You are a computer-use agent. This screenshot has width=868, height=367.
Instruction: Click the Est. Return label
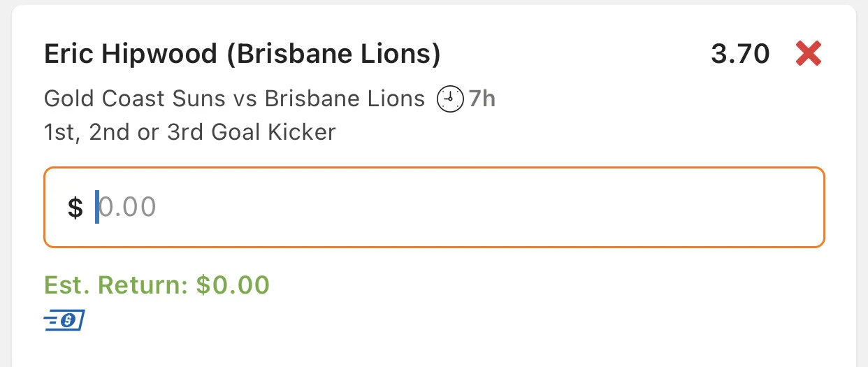pyautogui.click(x=116, y=285)
